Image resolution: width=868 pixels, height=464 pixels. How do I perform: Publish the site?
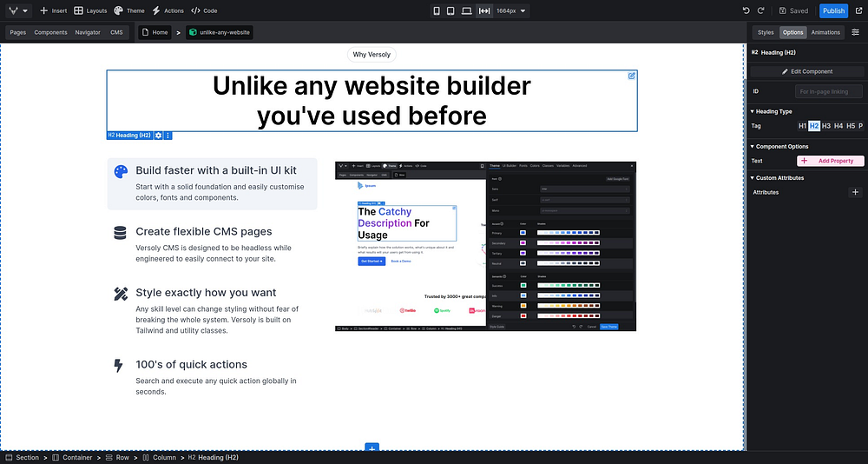coord(833,10)
